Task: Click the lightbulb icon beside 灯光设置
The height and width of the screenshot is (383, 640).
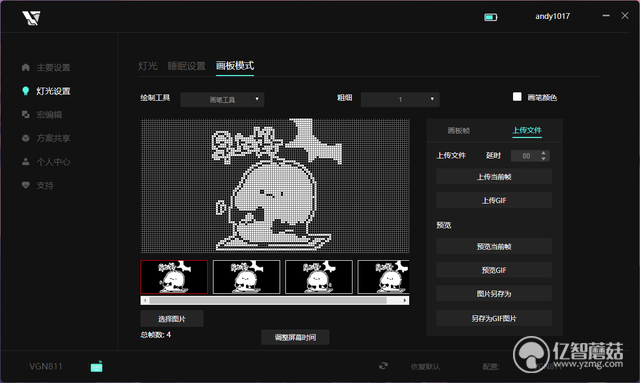Action: (26, 91)
